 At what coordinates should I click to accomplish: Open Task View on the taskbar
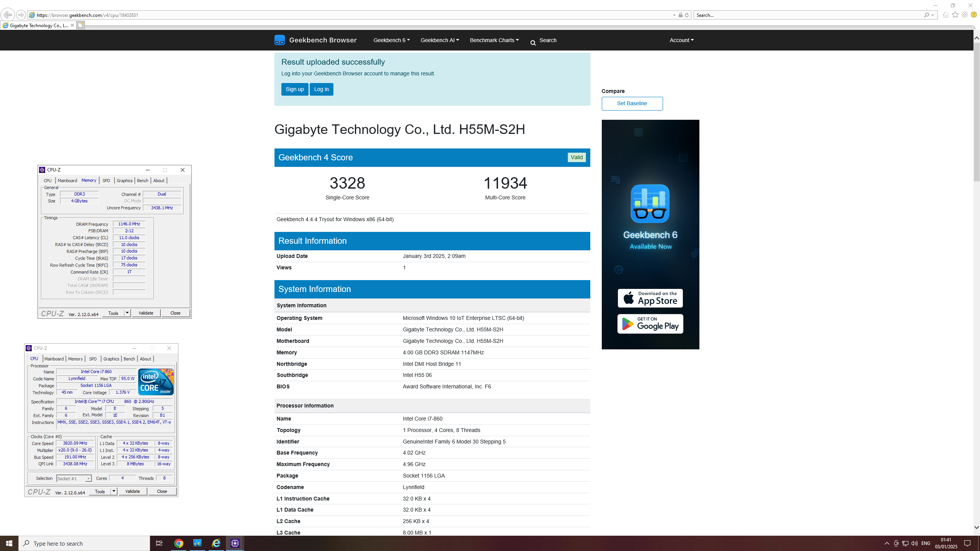pos(159,543)
